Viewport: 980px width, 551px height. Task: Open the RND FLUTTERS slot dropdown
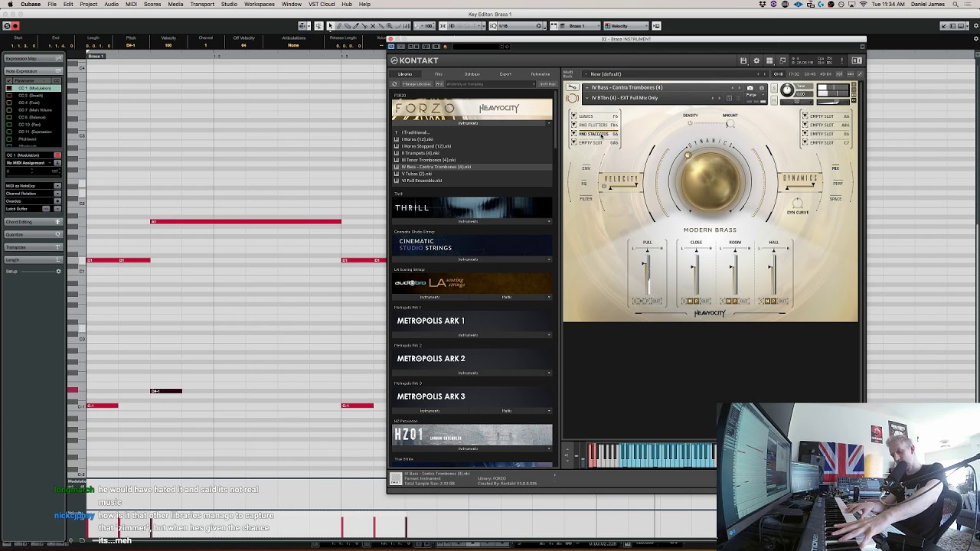tap(573, 125)
